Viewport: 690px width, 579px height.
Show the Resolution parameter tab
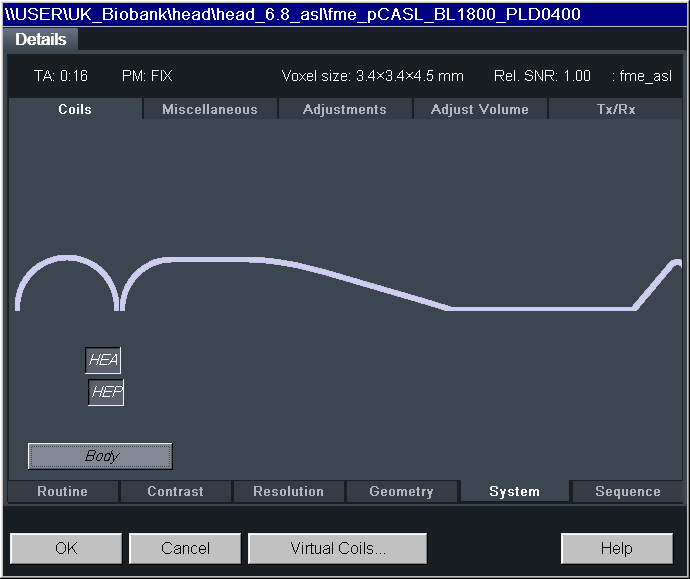point(288,492)
